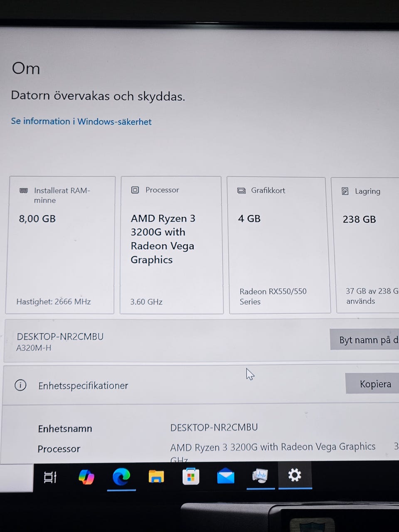This screenshot has height=532, width=399.
Task: Click the Settings gear taskbar icon
Action: pos(295,475)
